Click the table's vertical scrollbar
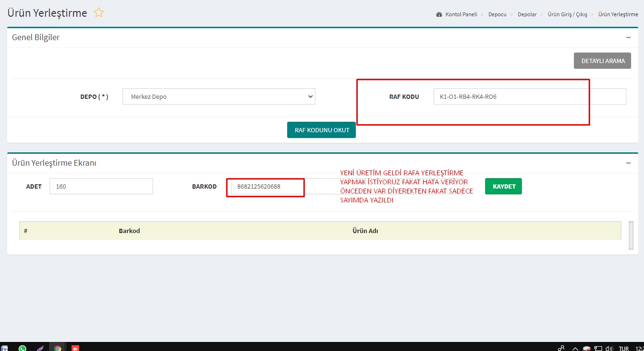This screenshot has width=644, height=351. tap(631, 235)
